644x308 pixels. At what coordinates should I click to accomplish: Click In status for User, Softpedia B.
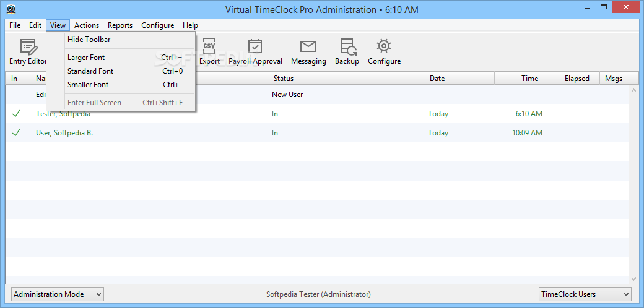(x=275, y=133)
